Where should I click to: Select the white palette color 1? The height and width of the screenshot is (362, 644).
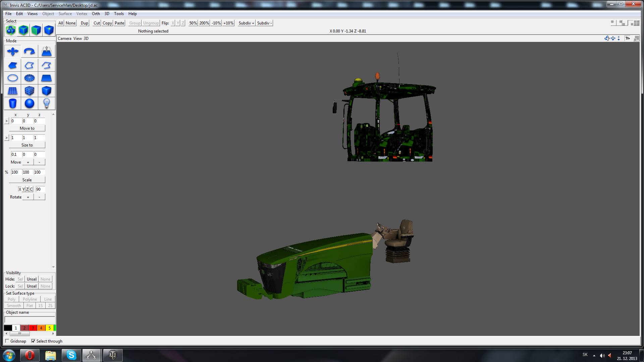pyautogui.click(x=16, y=328)
